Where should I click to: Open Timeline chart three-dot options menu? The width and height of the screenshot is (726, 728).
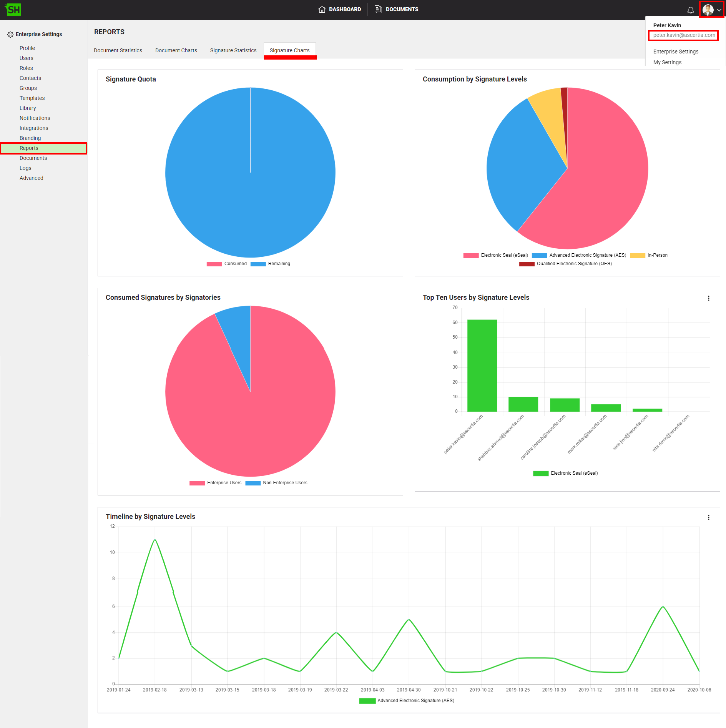(x=708, y=517)
